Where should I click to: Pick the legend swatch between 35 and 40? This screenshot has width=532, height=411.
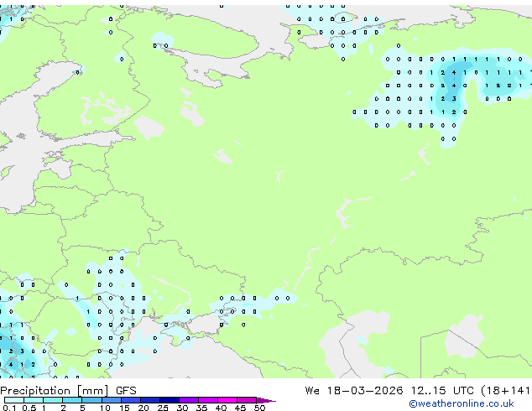point(208,400)
